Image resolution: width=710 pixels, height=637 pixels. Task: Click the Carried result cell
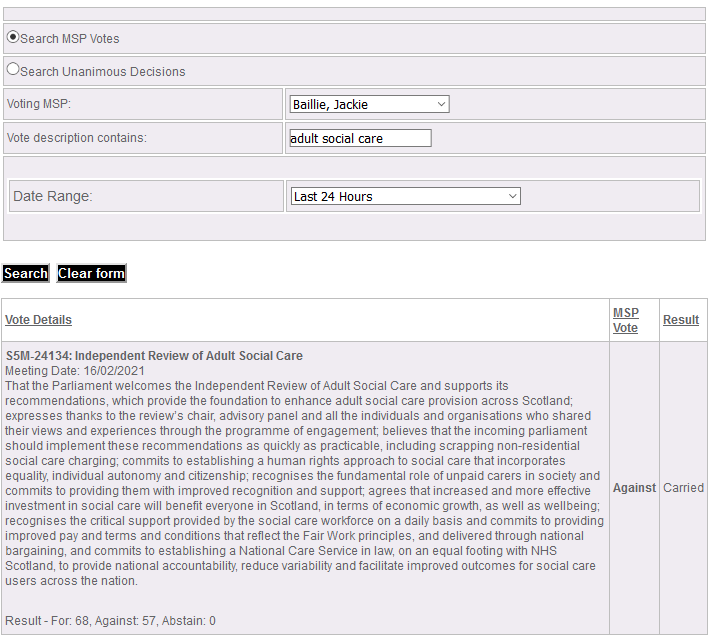click(683, 488)
